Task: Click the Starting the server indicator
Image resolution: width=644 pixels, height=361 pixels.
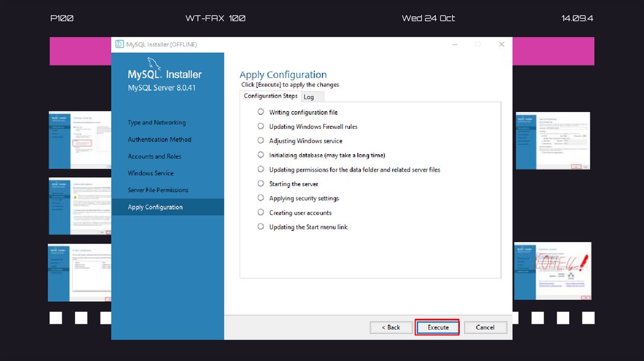Action: 261,184
